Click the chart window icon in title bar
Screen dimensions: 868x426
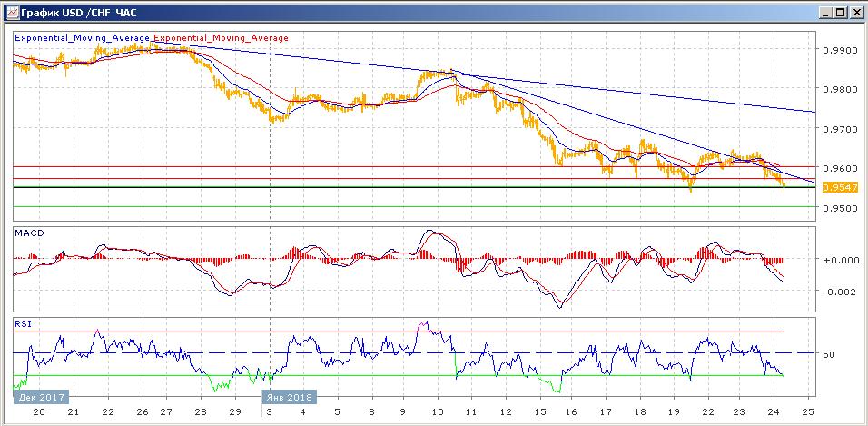point(11,12)
